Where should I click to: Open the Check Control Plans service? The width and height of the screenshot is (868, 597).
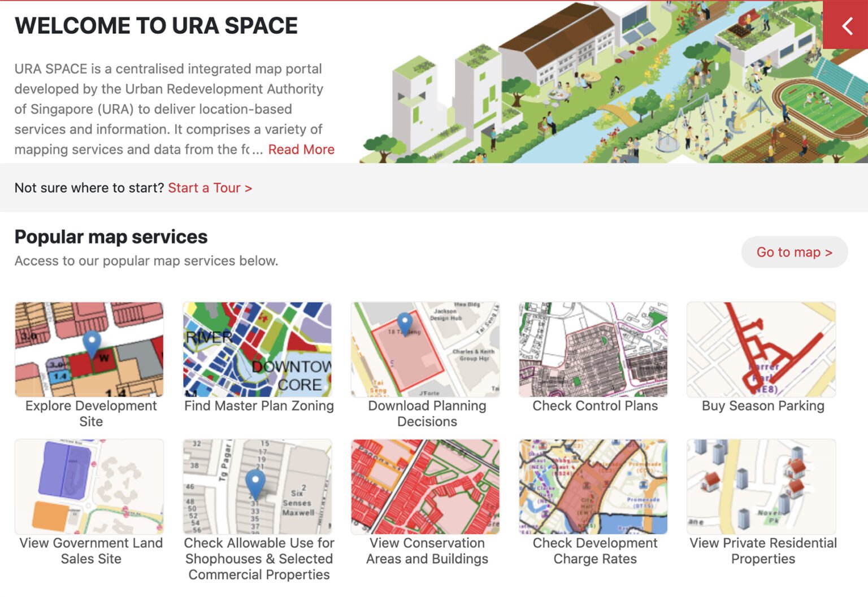[x=593, y=349]
